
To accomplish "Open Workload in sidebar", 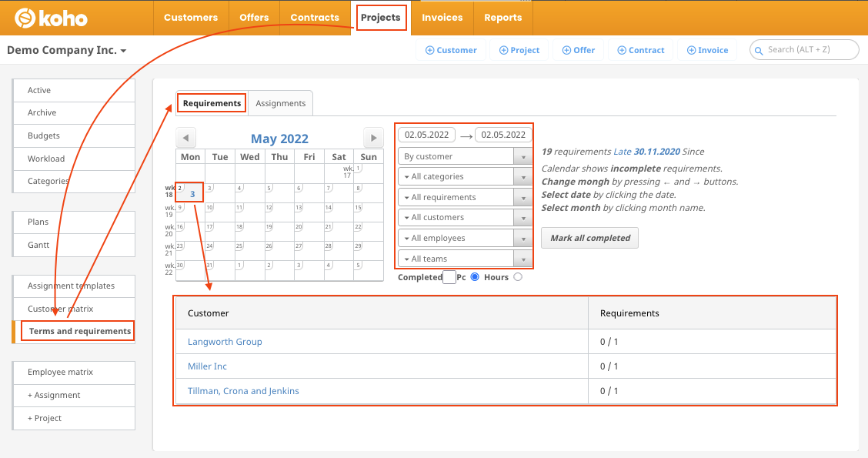I will (74, 159).
